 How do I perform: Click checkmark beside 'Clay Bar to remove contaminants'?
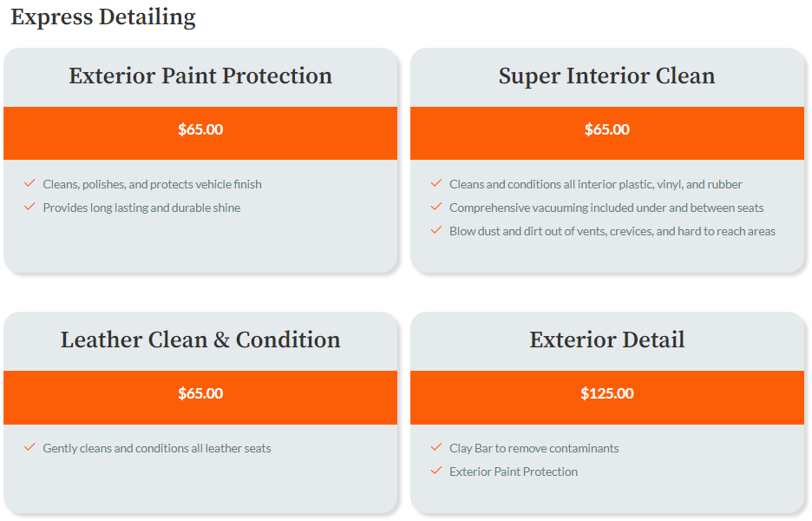pos(436,447)
